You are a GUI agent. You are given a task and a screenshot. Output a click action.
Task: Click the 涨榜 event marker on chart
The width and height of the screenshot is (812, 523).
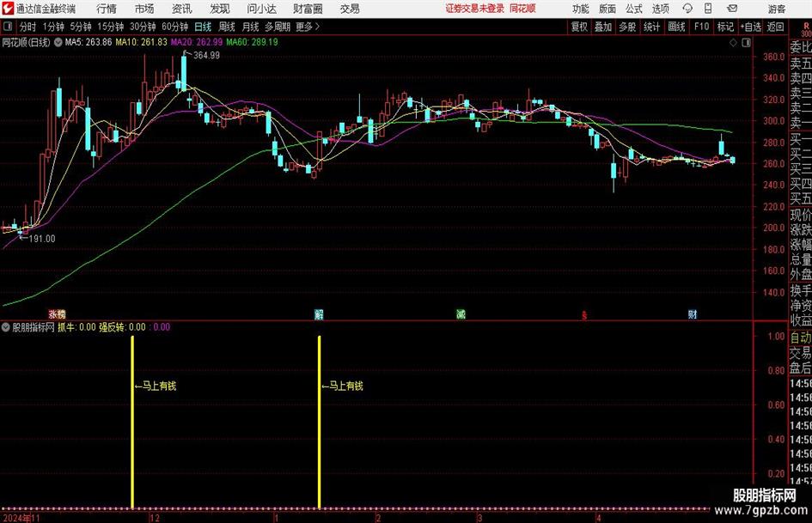[x=57, y=314]
